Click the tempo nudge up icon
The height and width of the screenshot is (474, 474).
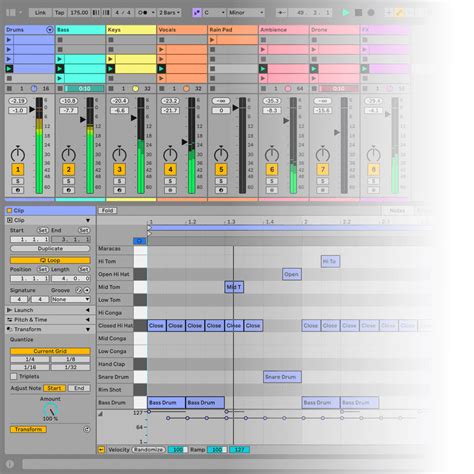click(x=106, y=13)
